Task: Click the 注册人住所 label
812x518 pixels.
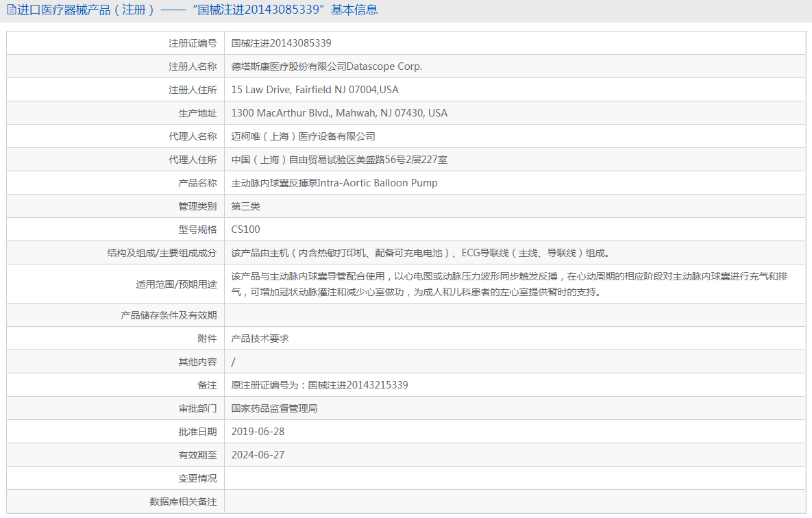Action: 193,90
